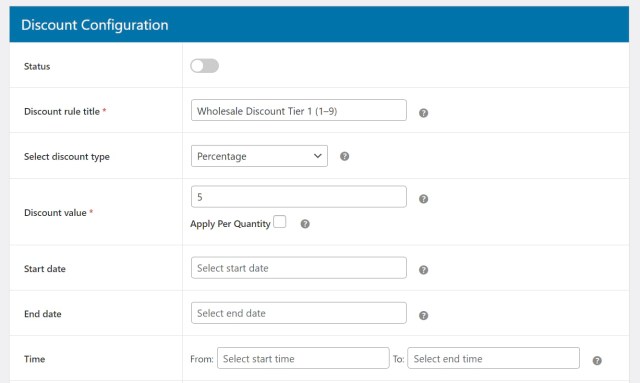
Task: Click the Discount Configuration header text
Action: pyautogui.click(x=95, y=25)
